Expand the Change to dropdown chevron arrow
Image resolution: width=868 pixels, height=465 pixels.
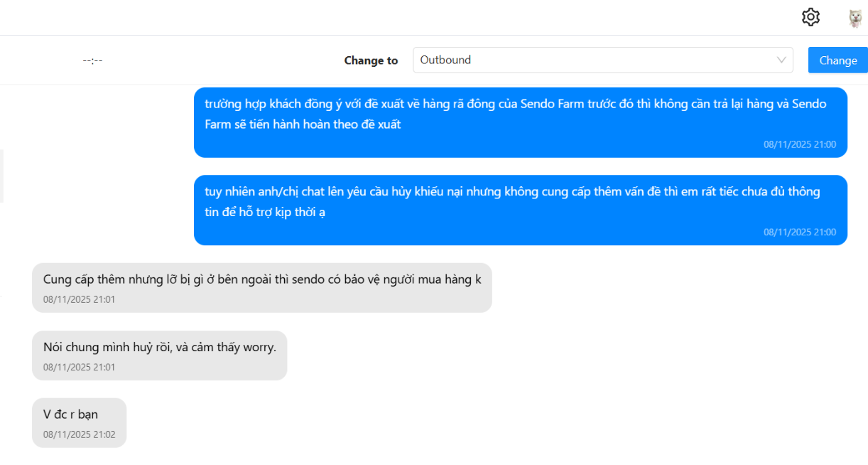[781, 60]
